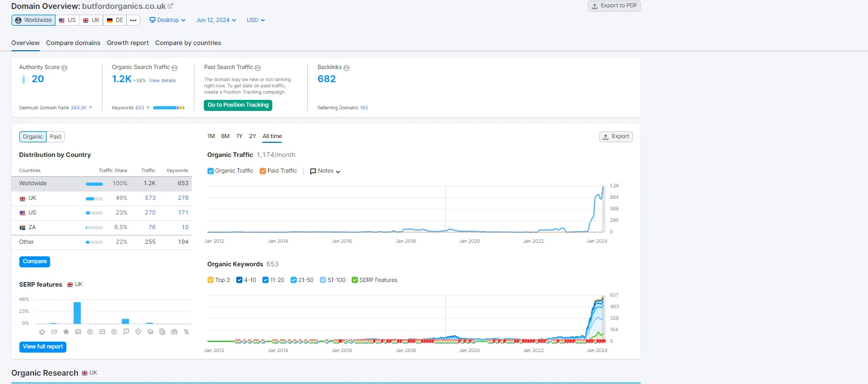Toggle the 21-50 keywords checkbox
Image resolution: width=868 pixels, height=384 pixels.
[x=294, y=280]
